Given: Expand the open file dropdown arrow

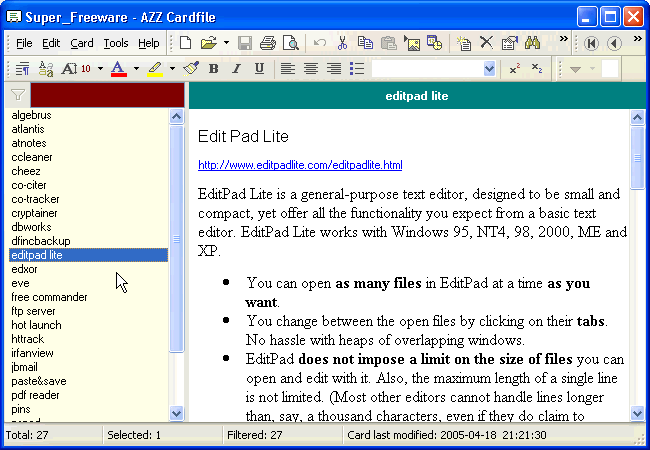Looking at the screenshot, I should click(x=226, y=43).
